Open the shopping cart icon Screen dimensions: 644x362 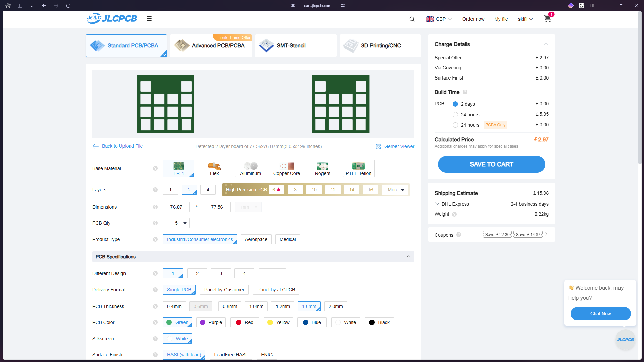point(547,19)
